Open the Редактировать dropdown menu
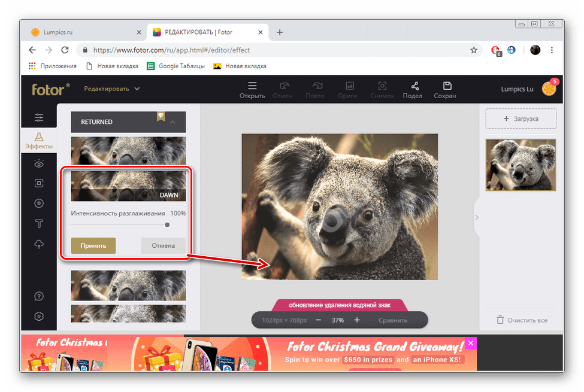The height and width of the screenshot is (392, 584). point(112,89)
